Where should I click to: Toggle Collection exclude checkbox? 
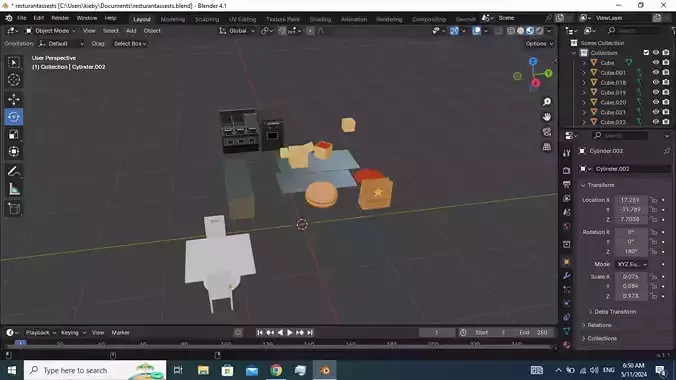pos(646,53)
